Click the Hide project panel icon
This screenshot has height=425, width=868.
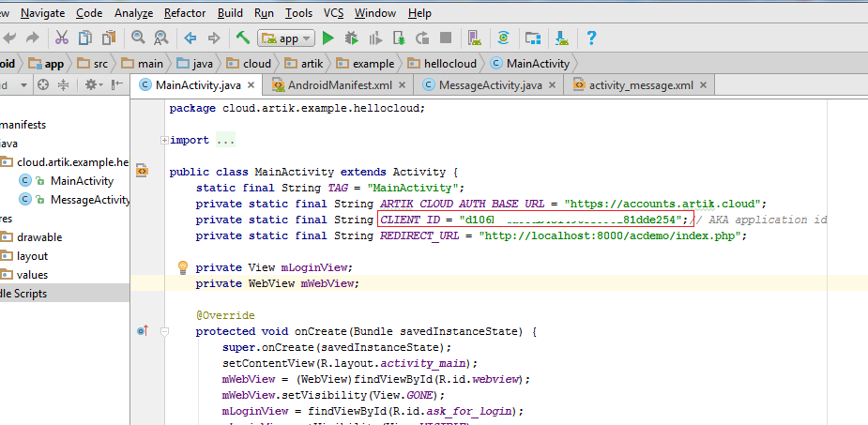click(x=117, y=84)
